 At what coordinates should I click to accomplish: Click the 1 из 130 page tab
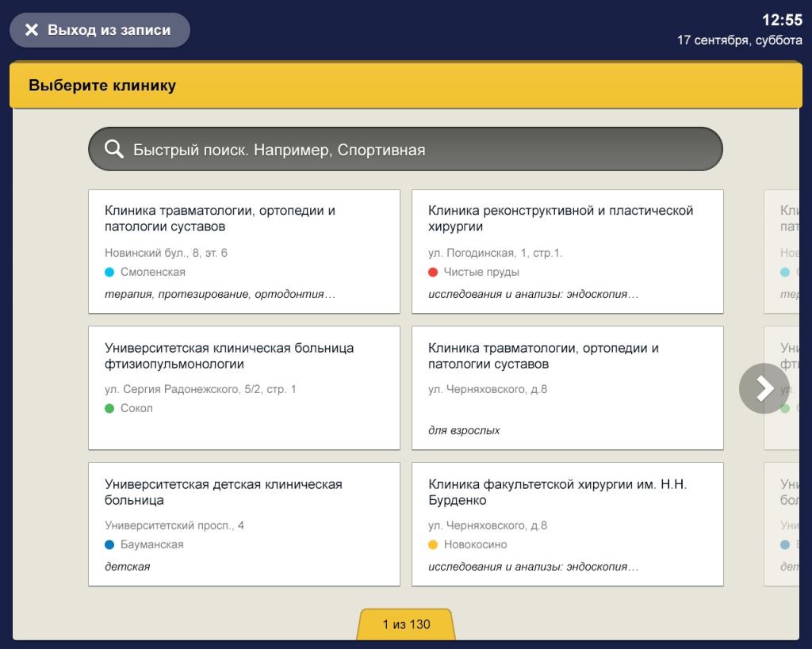406,624
